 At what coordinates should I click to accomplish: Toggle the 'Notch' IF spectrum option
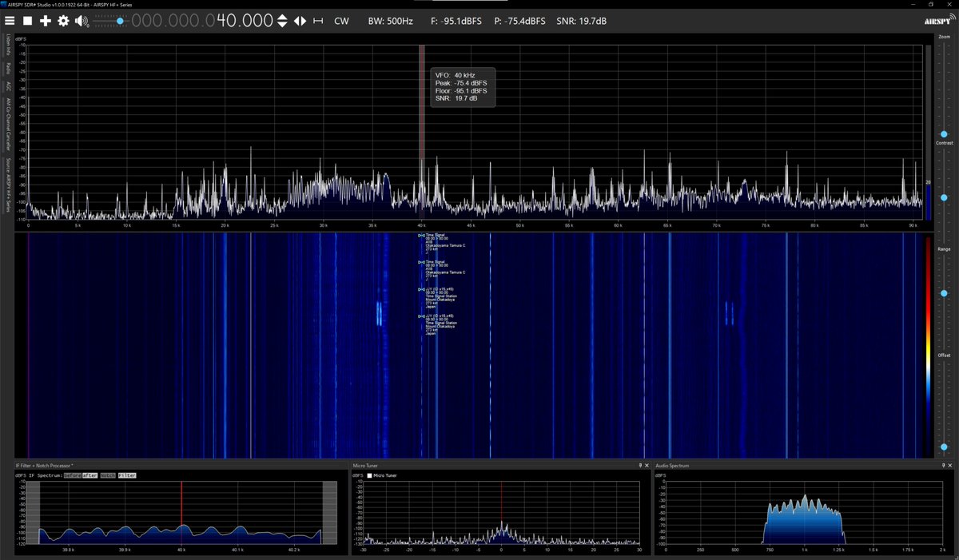click(108, 475)
